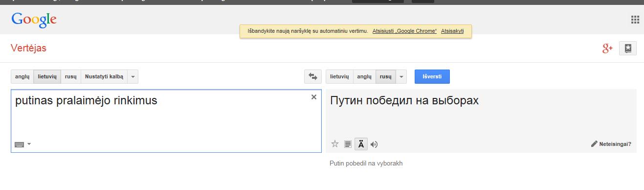
Task: Expand the keyboard input tools arrow
Action: [29, 144]
